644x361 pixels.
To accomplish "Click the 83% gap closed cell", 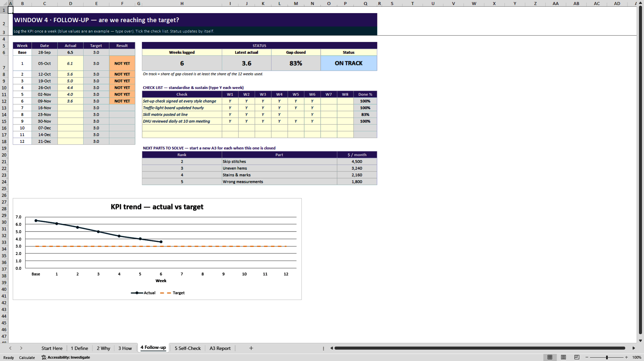I will tap(296, 63).
